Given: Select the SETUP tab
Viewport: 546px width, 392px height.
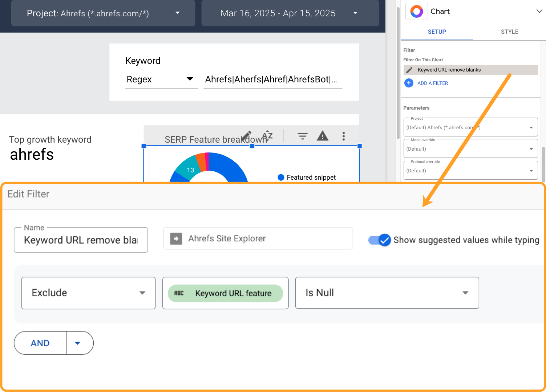Looking at the screenshot, I should tap(437, 32).
